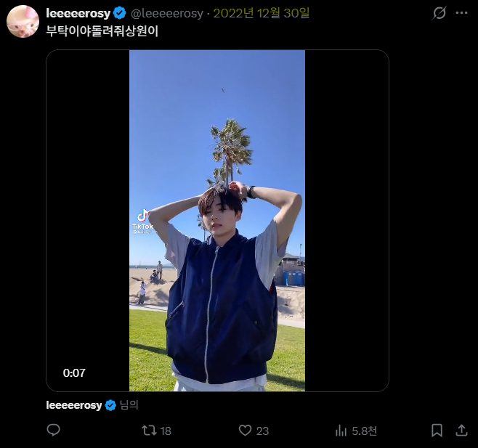Click the TikTok logo watermark in video
The image size is (478, 448).
click(142, 219)
